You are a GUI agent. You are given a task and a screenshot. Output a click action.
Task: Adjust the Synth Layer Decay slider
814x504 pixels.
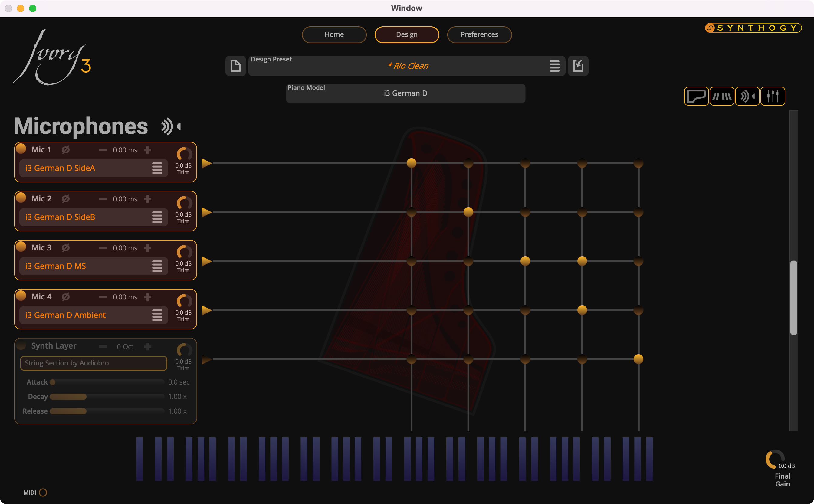click(x=107, y=397)
